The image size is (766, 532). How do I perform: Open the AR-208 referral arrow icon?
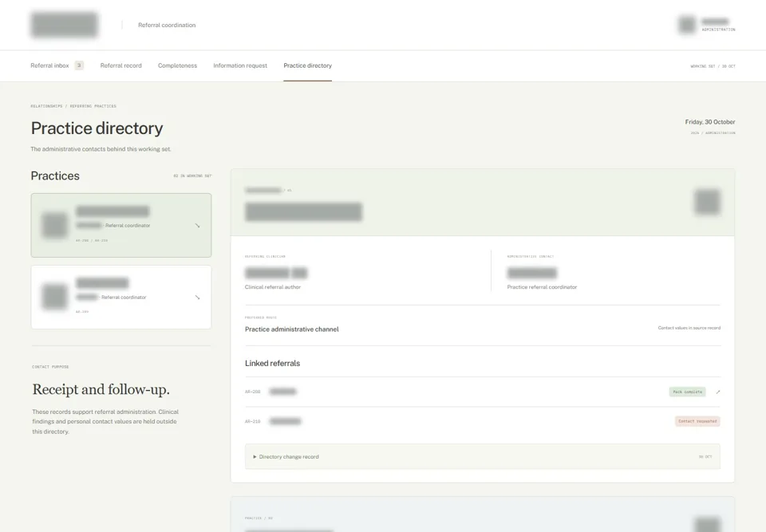tap(717, 392)
